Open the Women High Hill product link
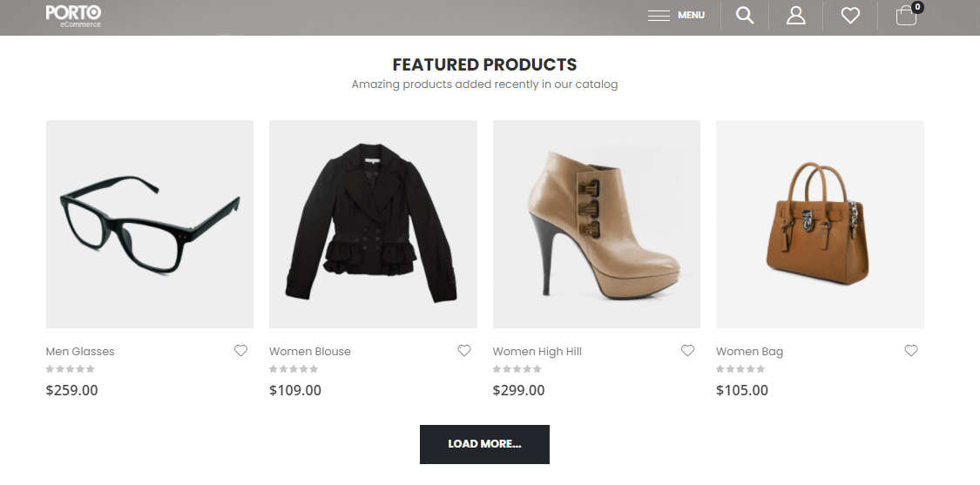 pyautogui.click(x=537, y=352)
